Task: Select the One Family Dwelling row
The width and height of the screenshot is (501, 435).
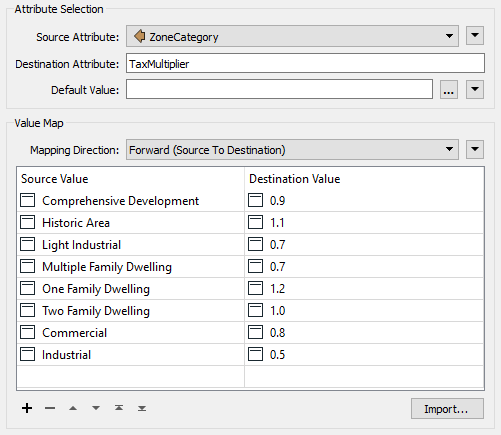Action: 250,289
